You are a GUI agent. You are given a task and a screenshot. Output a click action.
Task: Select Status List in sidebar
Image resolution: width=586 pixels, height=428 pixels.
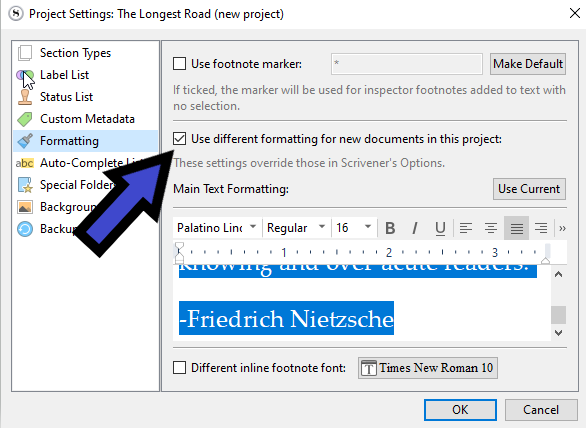67,97
